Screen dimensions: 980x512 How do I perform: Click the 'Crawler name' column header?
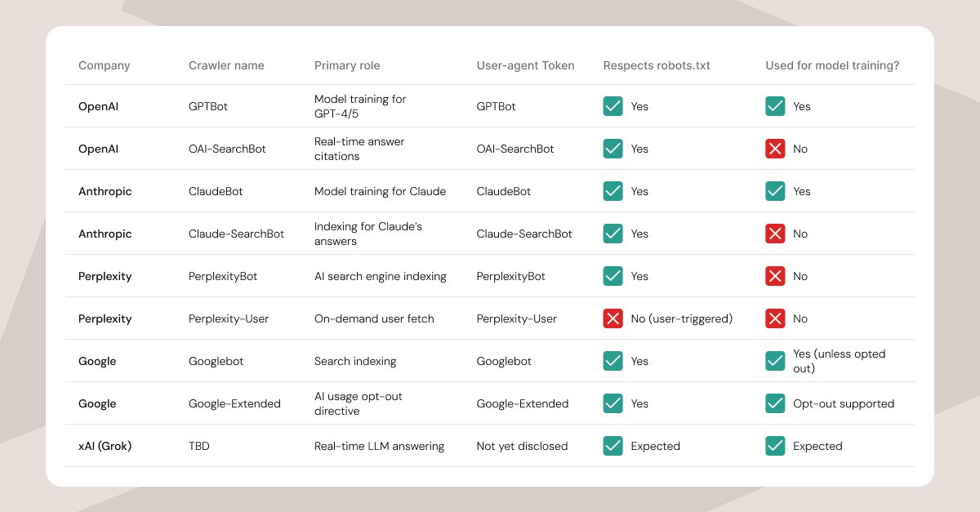[226, 65]
